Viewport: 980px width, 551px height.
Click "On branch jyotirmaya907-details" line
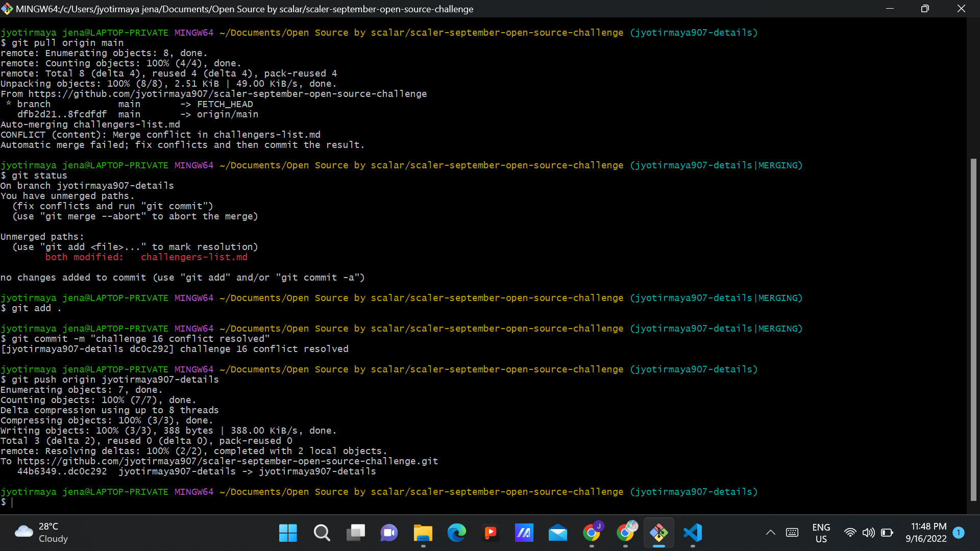point(87,186)
